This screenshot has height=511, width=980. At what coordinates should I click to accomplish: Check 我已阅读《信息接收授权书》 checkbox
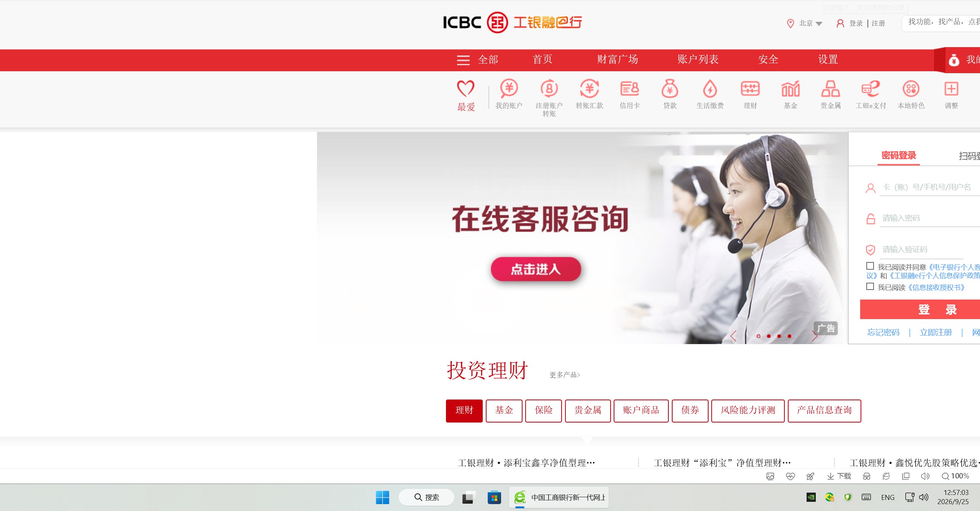[x=870, y=287]
